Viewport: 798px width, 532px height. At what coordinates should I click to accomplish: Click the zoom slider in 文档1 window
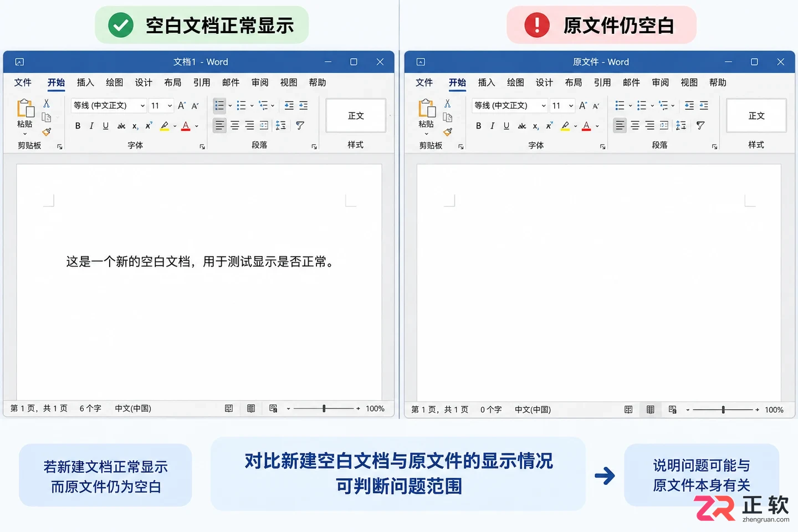324,408
